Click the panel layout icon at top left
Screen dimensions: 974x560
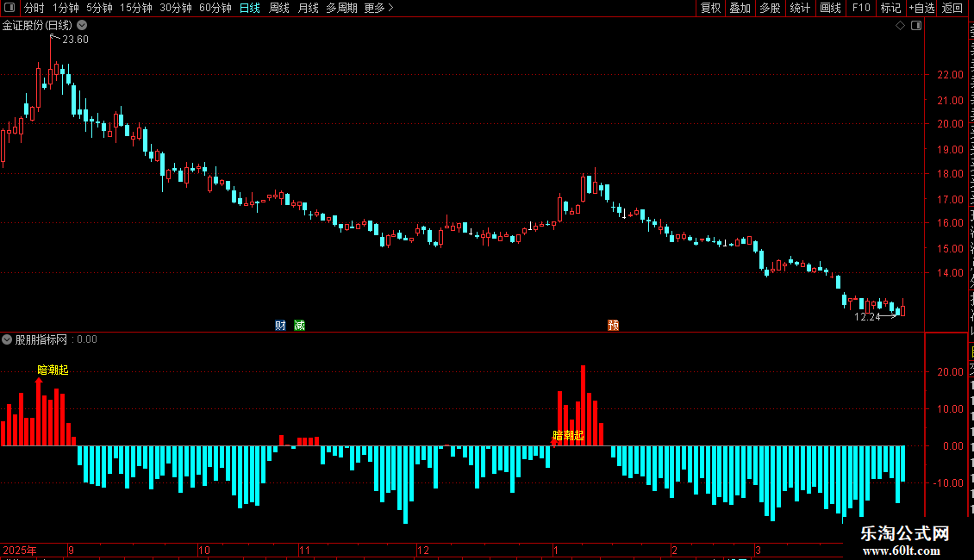[x=9, y=8]
